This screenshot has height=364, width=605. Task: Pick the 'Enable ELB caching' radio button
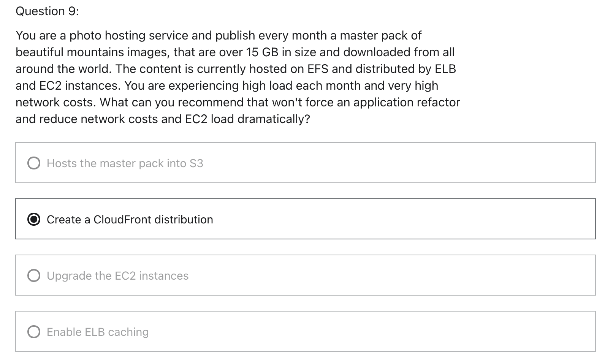(34, 332)
